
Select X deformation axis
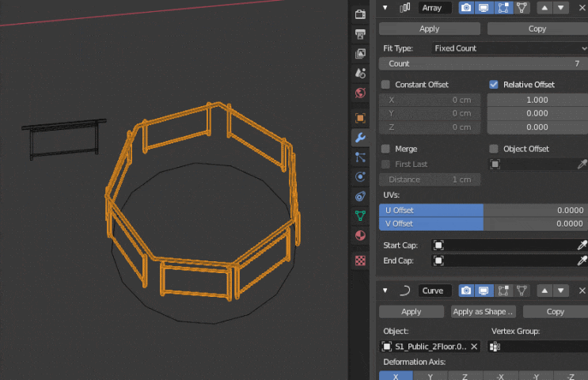(396, 376)
